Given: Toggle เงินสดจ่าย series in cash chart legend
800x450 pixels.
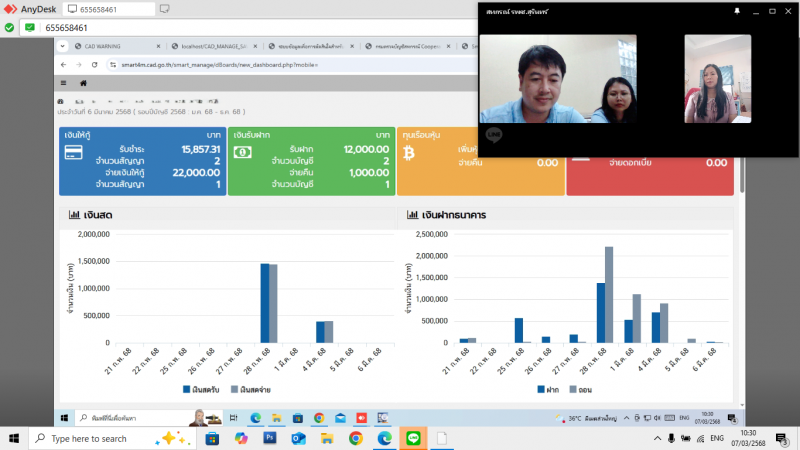Looking at the screenshot, I should click(251, 390).
